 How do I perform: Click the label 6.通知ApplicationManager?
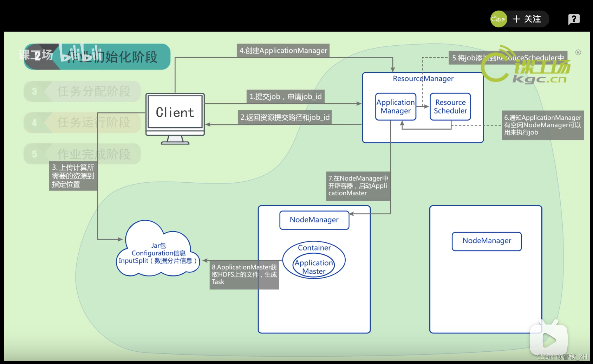point(543,125)
